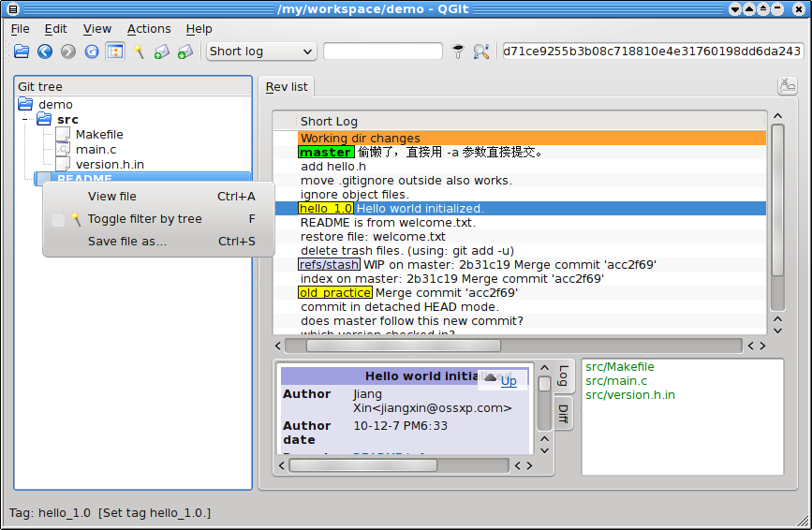Click the src folder icon
This screenshot has height=530, width=812.
(44, 120)
